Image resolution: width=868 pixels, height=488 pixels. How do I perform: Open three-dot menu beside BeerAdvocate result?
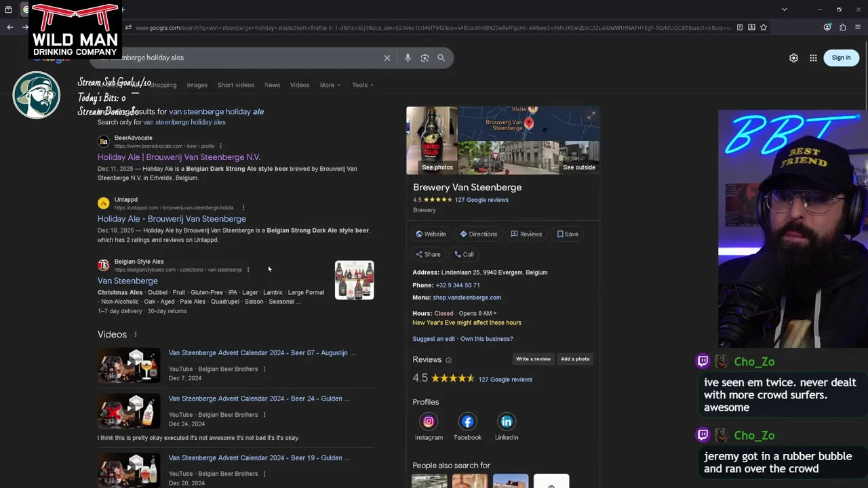click(x=220, y=146)
